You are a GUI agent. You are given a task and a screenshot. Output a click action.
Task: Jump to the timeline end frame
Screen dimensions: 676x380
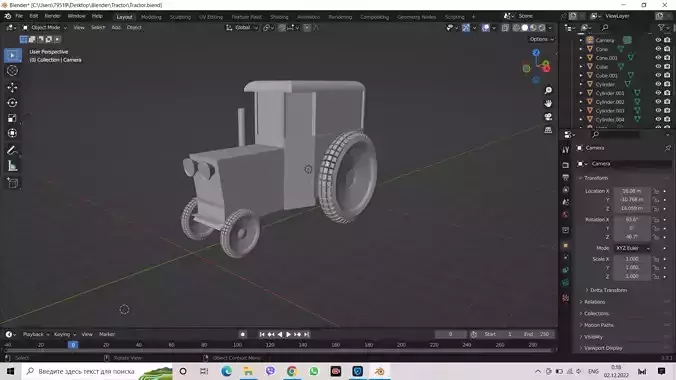307,334
